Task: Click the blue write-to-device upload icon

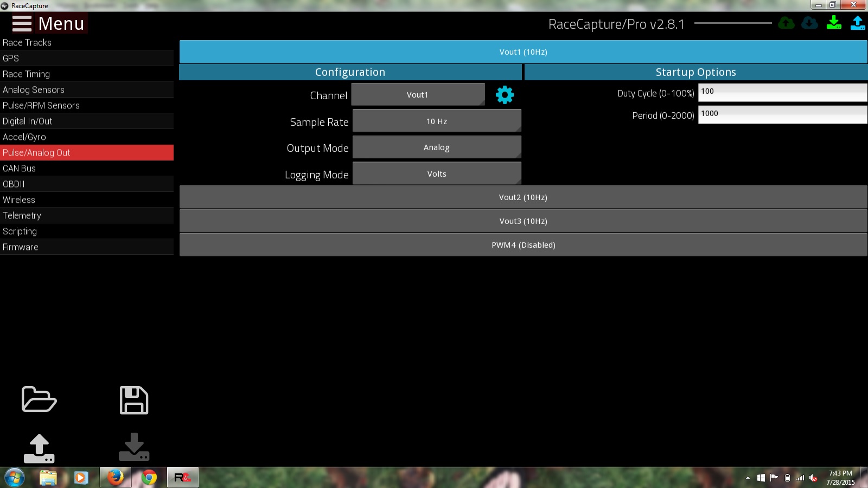Action: pos(858,23)
